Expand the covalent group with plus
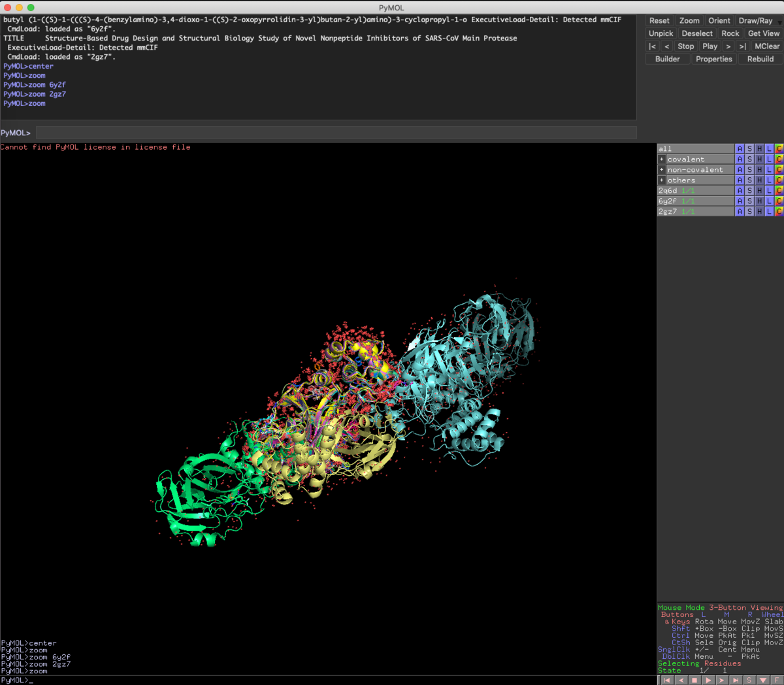This screenshot has height=685, width=784. [661, 159]
